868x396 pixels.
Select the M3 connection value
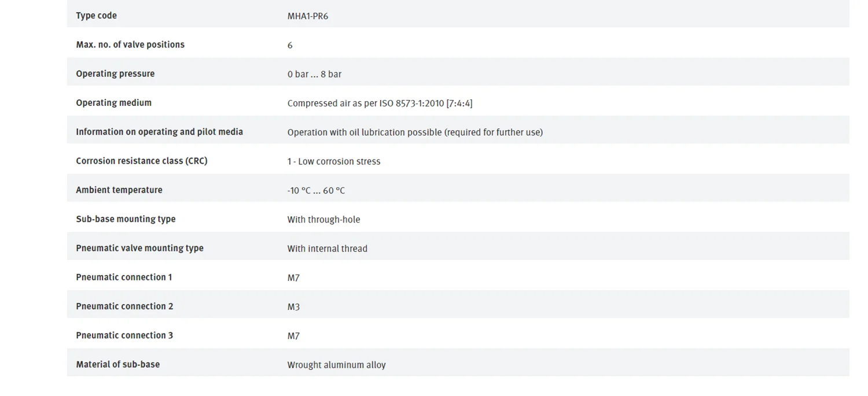[x=293, y=307]
